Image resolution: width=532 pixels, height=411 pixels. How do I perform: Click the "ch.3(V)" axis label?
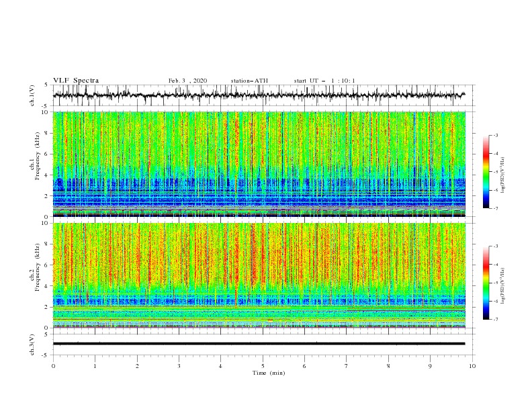coord(32,345)
